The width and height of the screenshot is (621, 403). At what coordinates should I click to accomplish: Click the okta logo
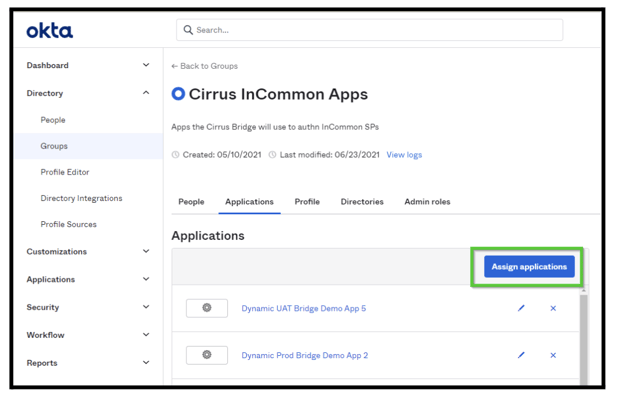(50, 31)
